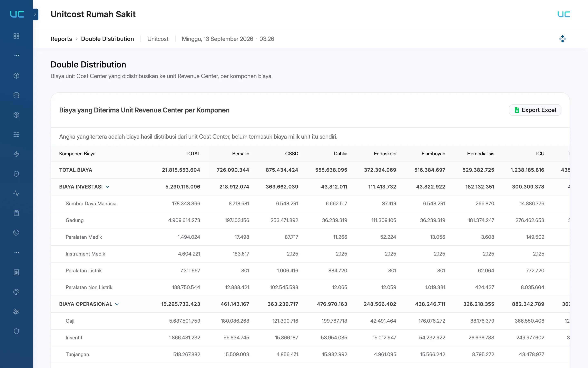The width and height of the screenshot is (588, 368).
Task: Click the UC logo in the top right header
Action: (x=563, y=14)
